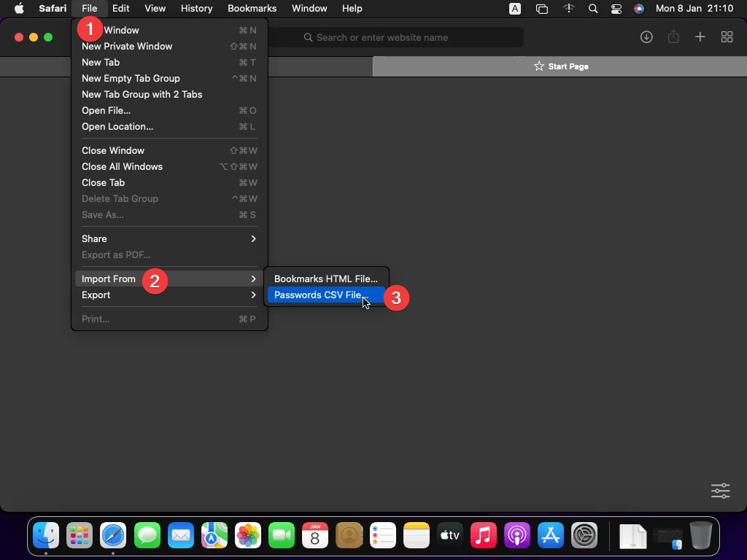Open Photos from the Dock

pyautogui.click(x=248, y=534)
